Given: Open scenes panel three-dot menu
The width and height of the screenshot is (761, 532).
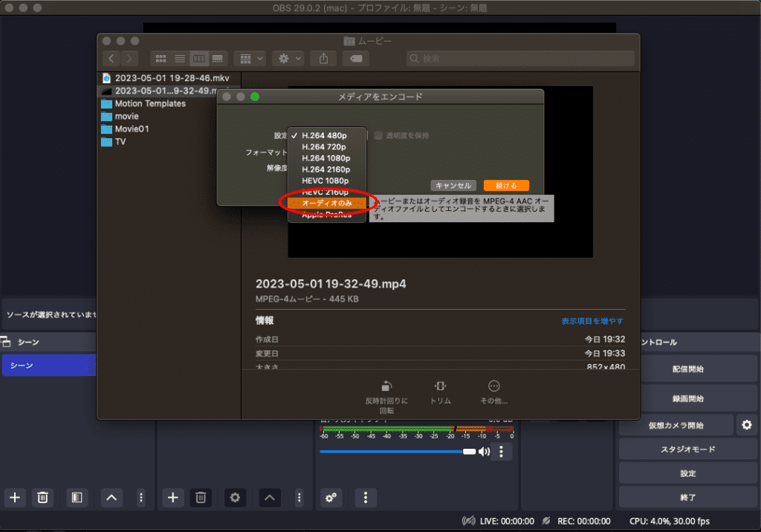Looking at the screenshot, I should [x=140, y=498].
